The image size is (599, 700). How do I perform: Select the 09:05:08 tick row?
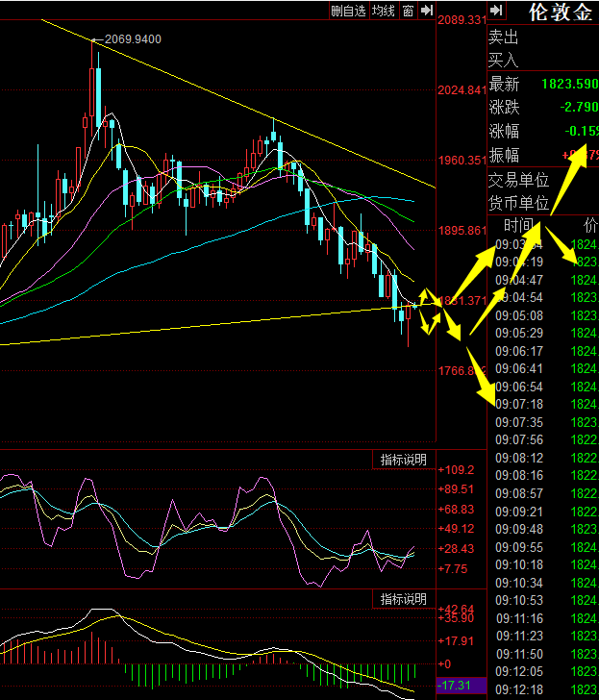pyautogui.click(x=547, y=316)
